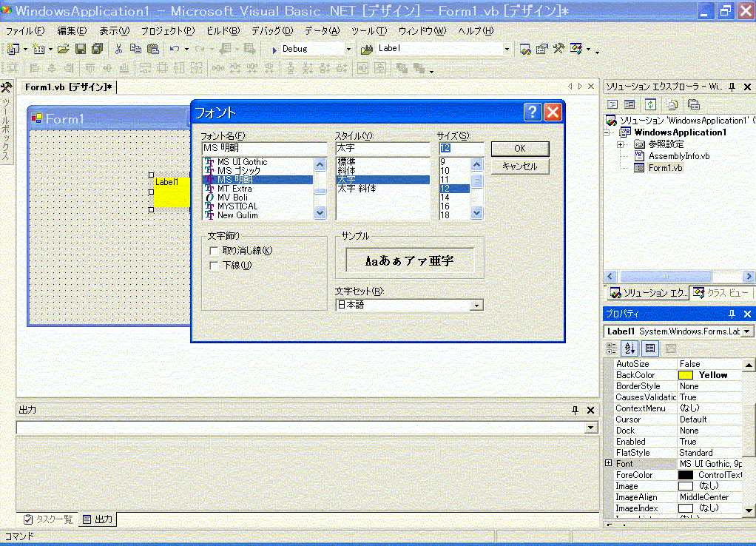The image size is (756, 546).
Task: Select MV Boli in font list
Action: [232, 198]
